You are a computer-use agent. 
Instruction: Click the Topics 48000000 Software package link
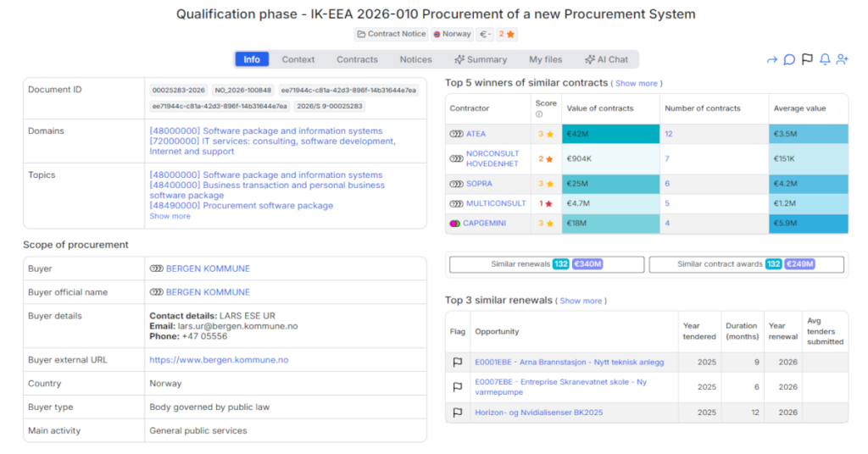(265, 174)
